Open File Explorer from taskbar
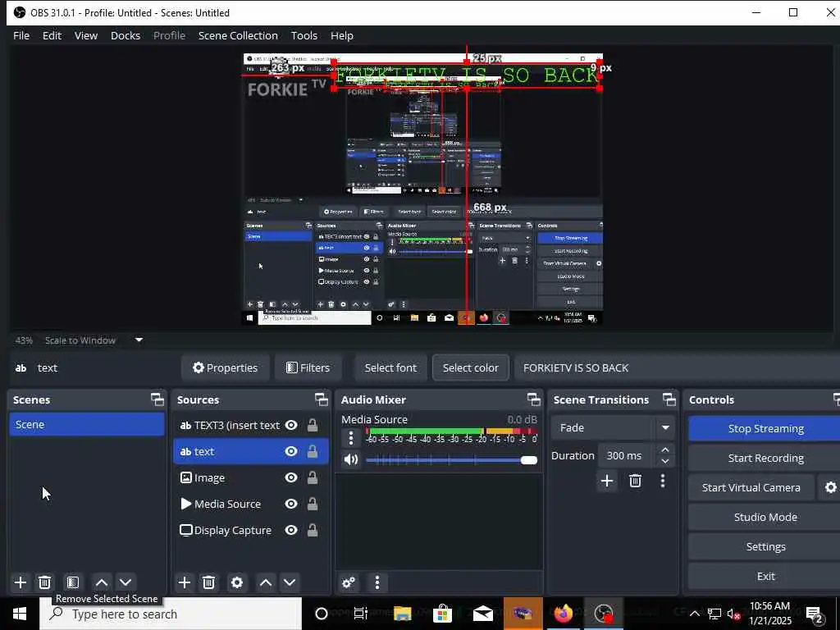 tap(402, 614)
